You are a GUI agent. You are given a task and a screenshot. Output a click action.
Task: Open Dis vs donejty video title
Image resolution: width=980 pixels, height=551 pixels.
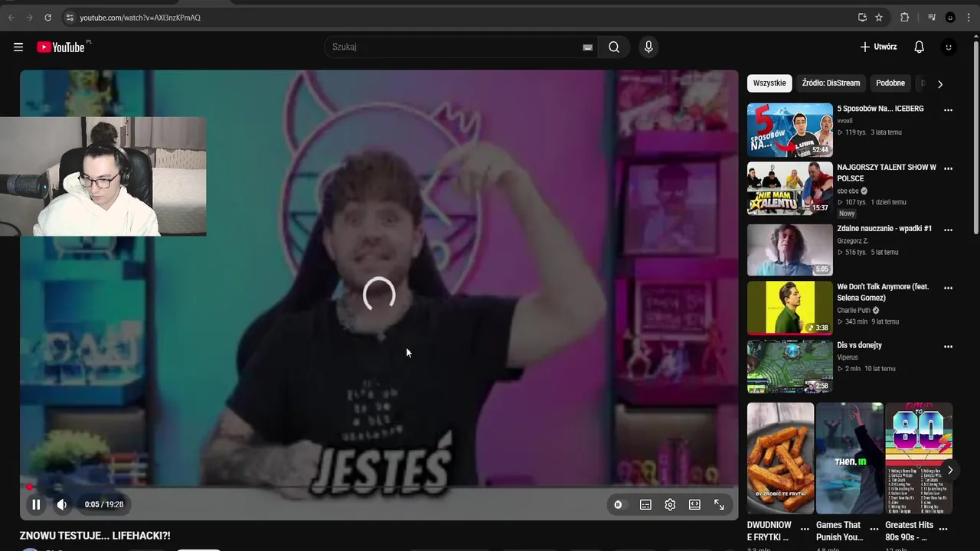point(859,345)
